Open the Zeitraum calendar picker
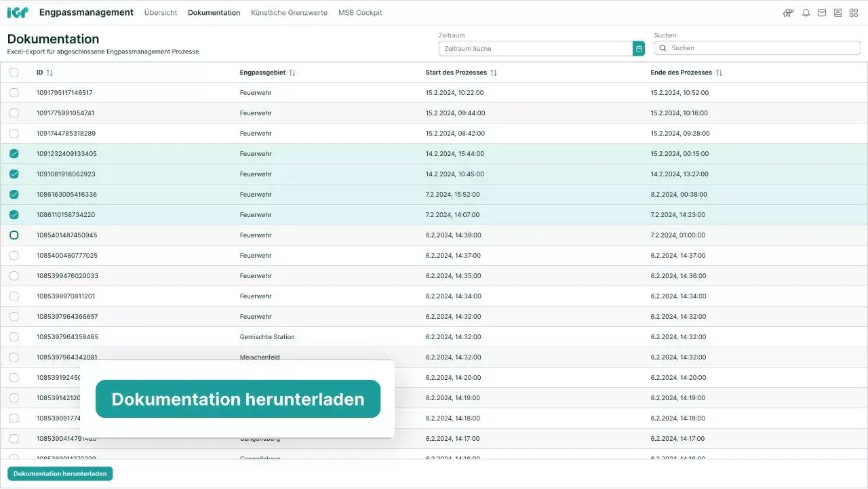868x489 pixels. pos(639,48)
